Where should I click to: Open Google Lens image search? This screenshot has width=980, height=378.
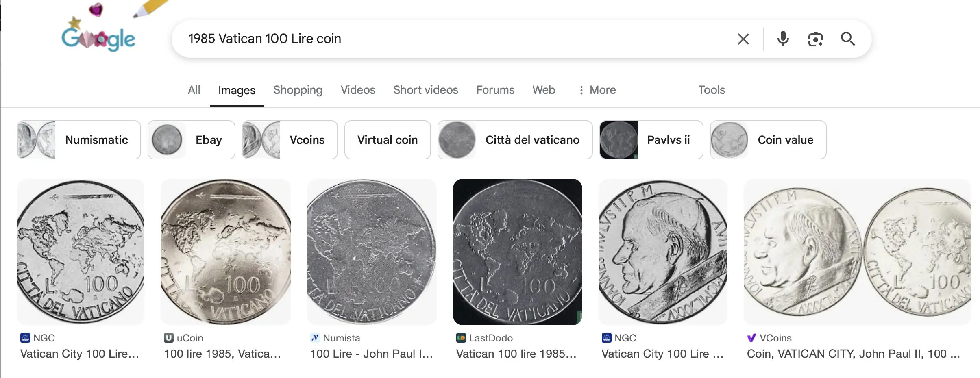point(815,39)
